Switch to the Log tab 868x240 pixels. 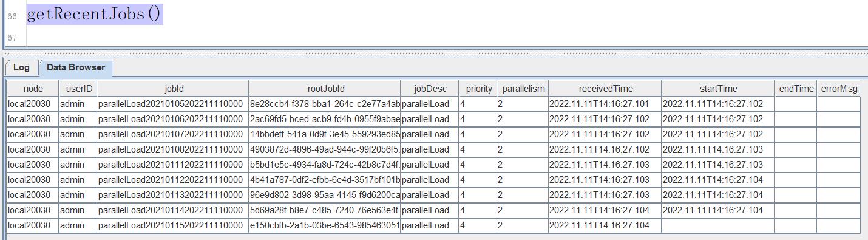point(21,67)
